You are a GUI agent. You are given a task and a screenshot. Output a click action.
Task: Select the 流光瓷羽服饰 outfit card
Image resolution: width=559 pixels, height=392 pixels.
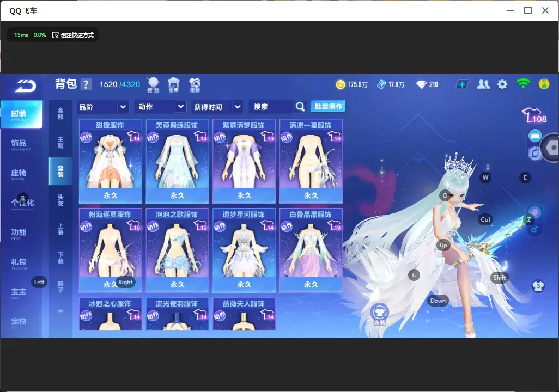click(177, 314)
